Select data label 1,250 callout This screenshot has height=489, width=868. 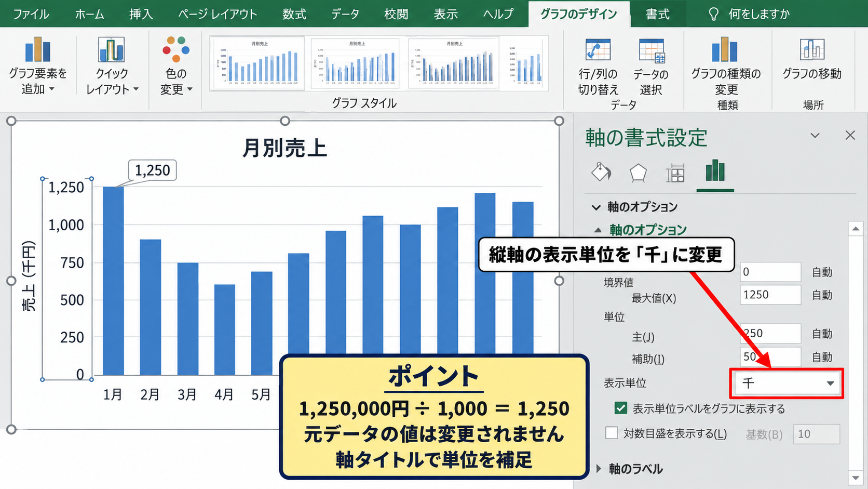click(152, 170)
